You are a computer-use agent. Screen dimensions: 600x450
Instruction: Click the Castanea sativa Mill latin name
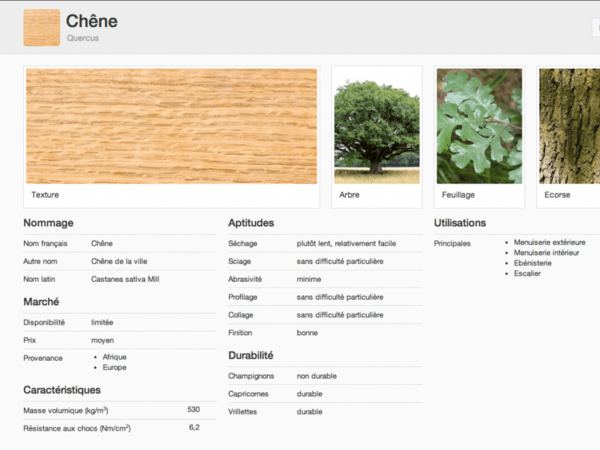pyautogui.click(x=125, y=279)
